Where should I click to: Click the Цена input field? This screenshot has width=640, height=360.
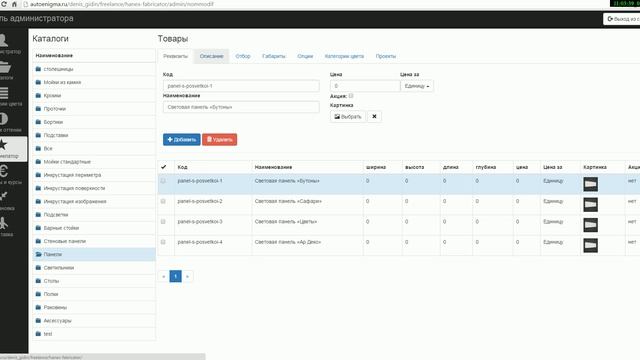coord(365,86)
